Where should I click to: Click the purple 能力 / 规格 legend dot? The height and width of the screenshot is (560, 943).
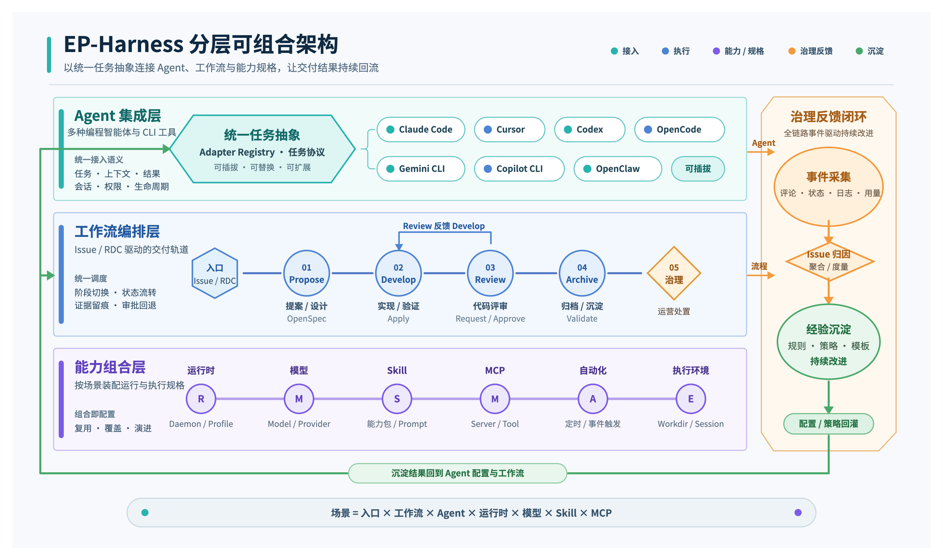pyautogui.click(x=716, y=51)
